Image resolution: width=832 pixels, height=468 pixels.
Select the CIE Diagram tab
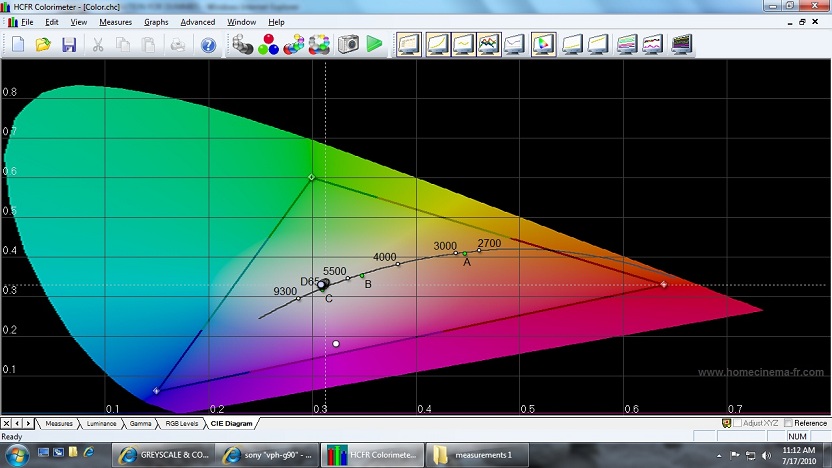[231, 423]
